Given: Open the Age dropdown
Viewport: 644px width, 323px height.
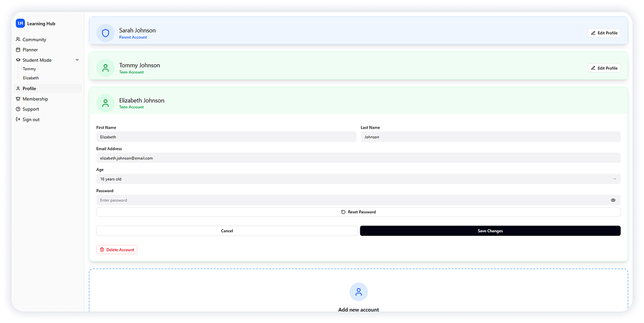Looking at the screenshot, I should click(358, 179).
